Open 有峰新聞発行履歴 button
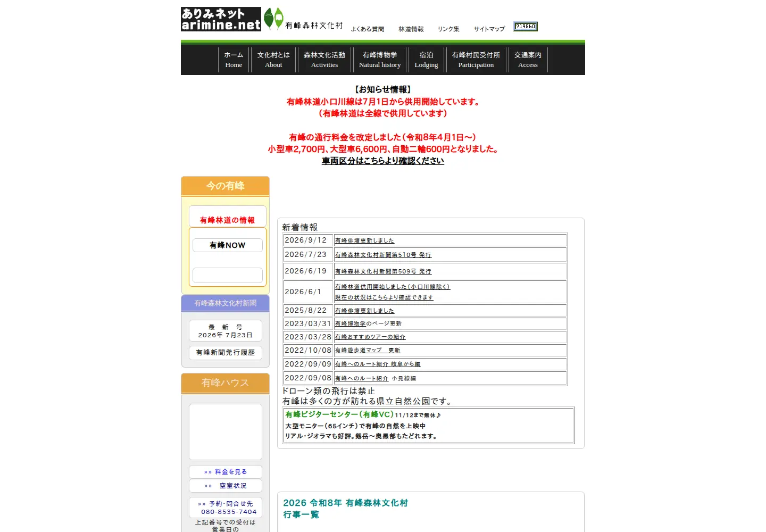 [x=226, y=353]
